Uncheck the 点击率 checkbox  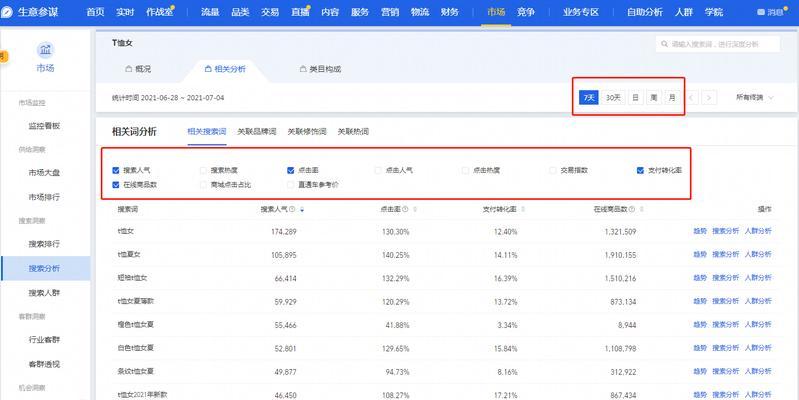[290, 171]
